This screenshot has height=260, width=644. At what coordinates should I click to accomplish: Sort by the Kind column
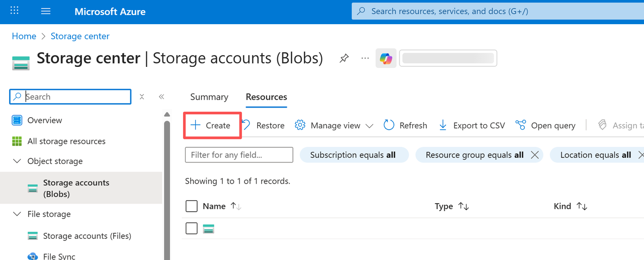pyautogui.click(x=571, y=206)
